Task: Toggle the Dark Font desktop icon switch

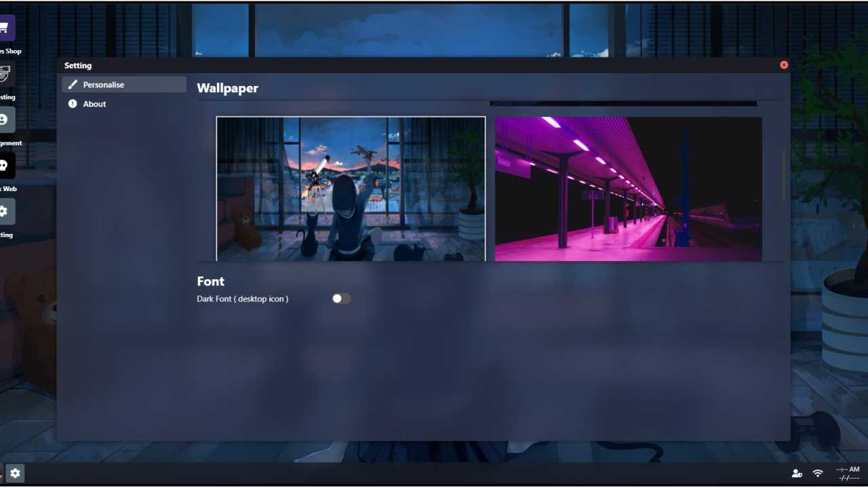Action: [341, 299]
